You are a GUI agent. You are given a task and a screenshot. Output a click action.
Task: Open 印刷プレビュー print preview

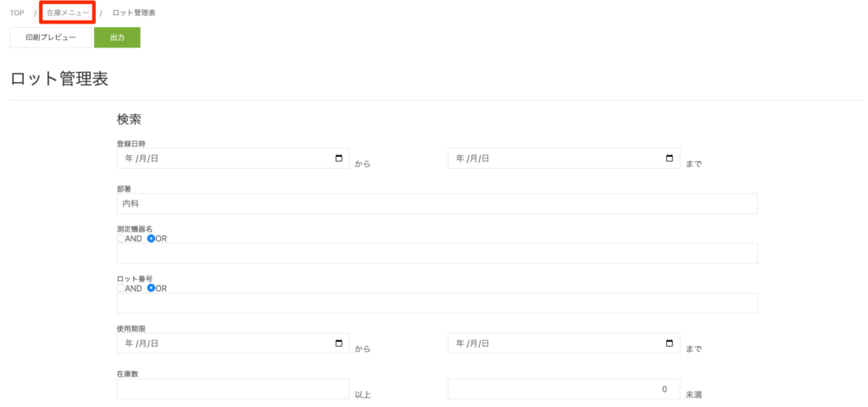50,38
